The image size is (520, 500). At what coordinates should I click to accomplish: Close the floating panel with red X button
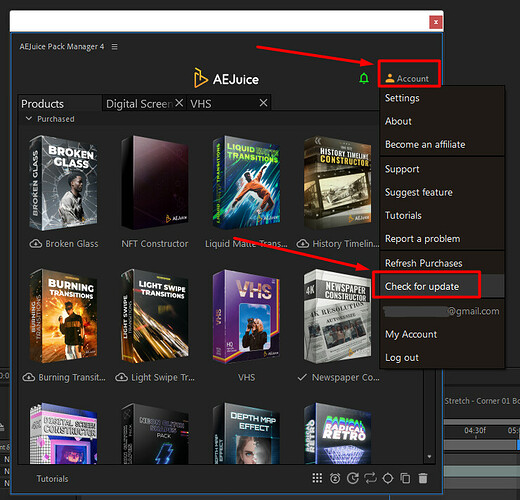tap(435, 22)
